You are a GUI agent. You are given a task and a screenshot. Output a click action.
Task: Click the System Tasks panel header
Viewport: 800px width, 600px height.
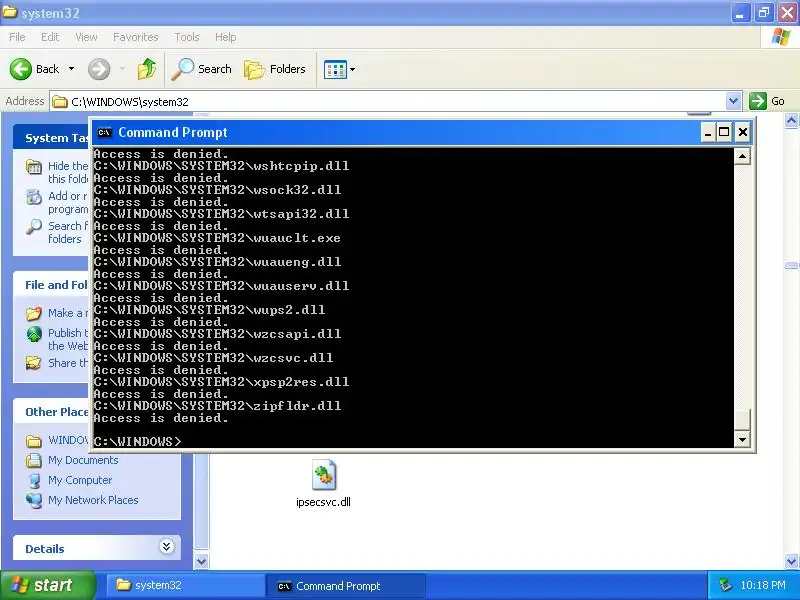coord(51,137)
